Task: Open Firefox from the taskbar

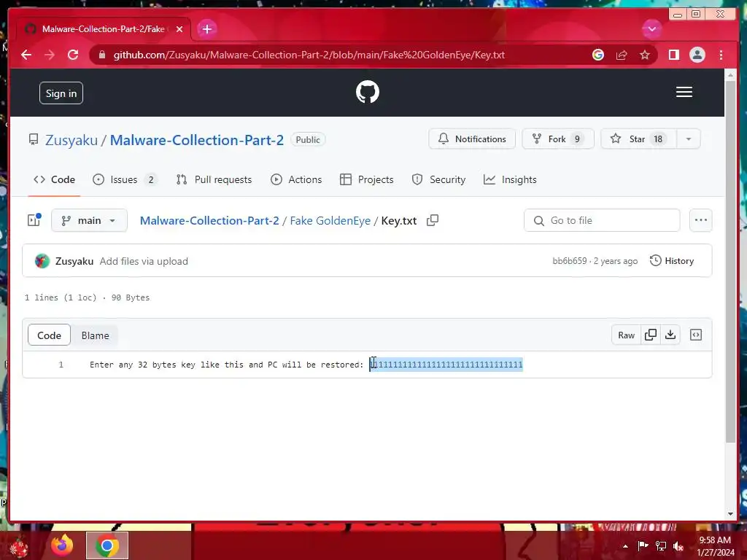Action: tap(63, 545)
